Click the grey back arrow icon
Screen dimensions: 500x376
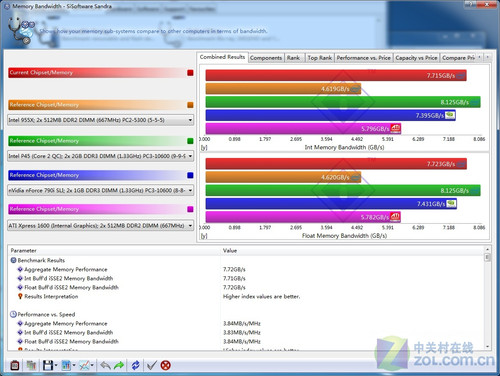click(106, 365)
